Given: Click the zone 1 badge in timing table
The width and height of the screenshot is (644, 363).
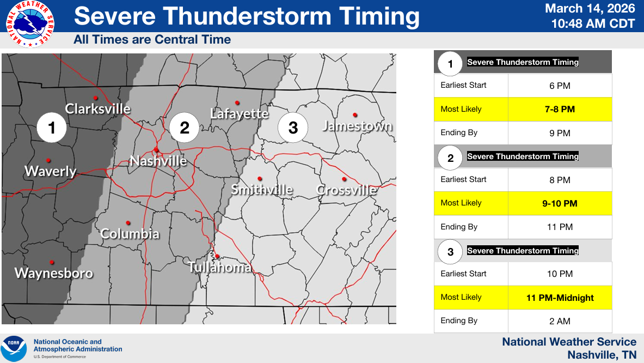Looking at the screenshot, I should (450, 64).
